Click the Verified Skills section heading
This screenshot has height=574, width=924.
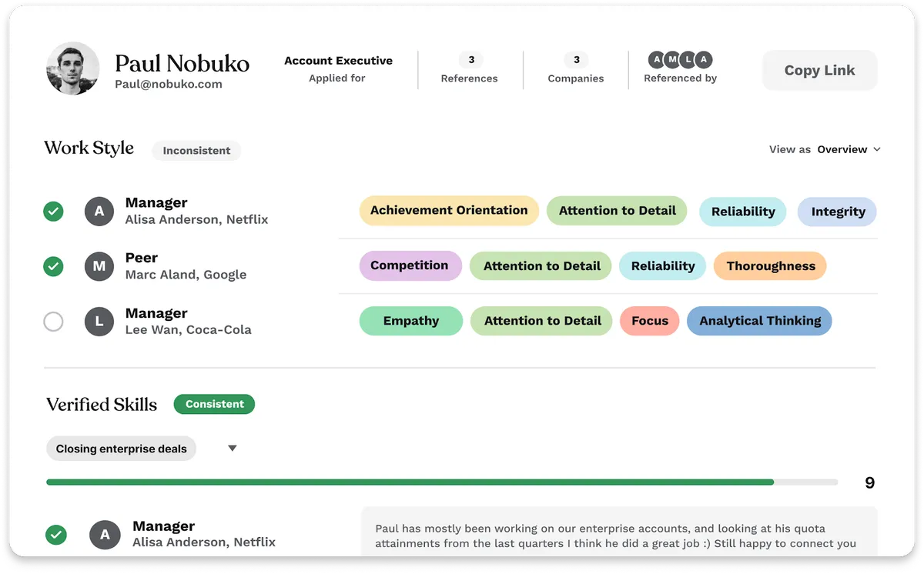click(102, 405)
